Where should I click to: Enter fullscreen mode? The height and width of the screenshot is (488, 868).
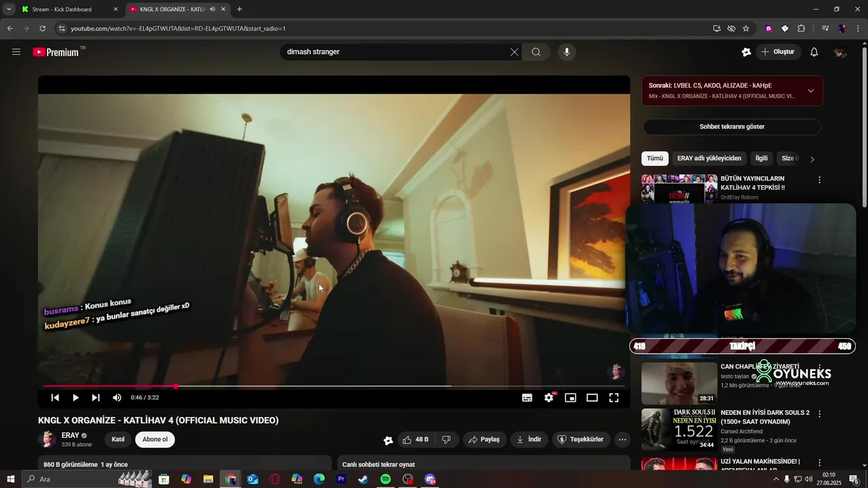pyautogui.click(x=614, y=398)
